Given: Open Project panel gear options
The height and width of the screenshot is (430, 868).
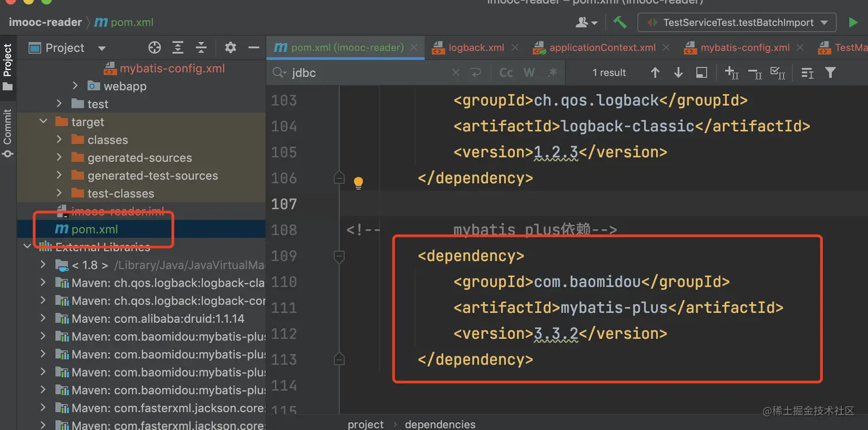Looking at the screenshot, I should point(230,48).
